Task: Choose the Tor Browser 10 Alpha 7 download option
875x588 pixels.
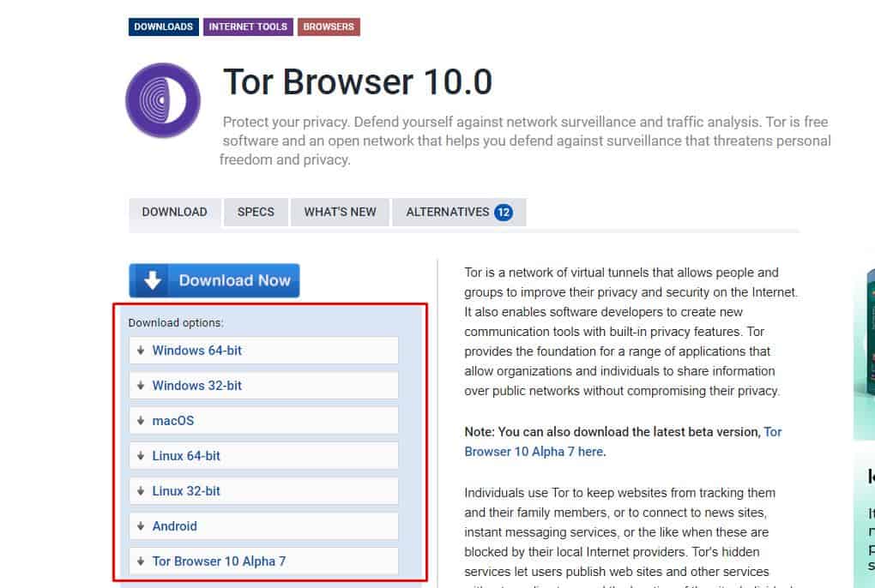Action: click(x=219, y=561)
